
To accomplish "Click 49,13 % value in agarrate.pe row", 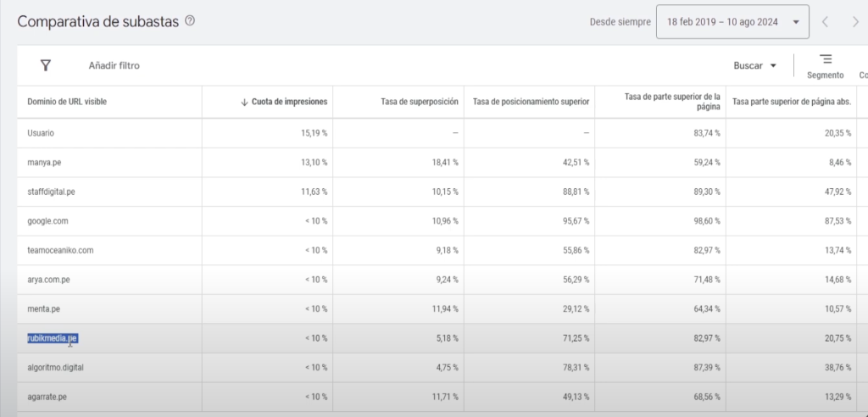I will coord(576,397).
